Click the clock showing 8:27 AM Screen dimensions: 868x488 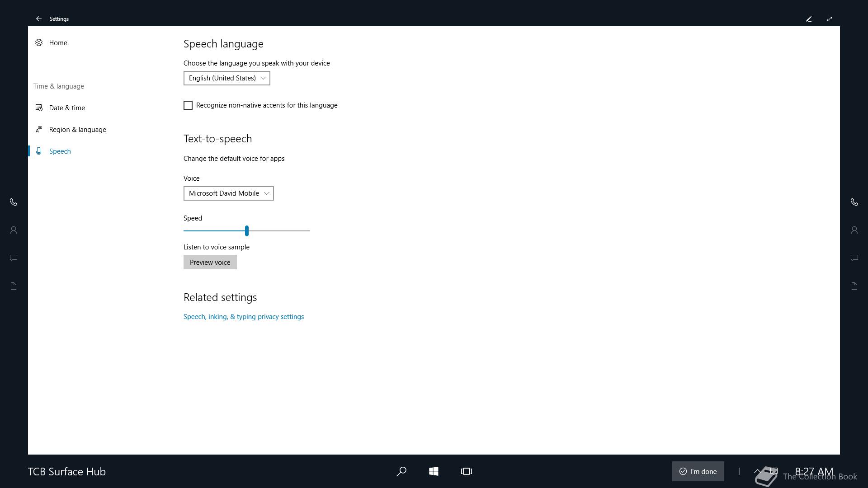pyautogui.click(x=814, y=471)
